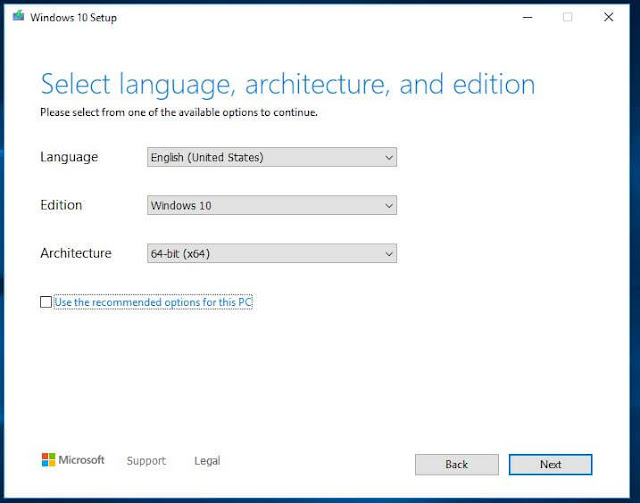The image size is (640, 503).
Task: Open the Architecture dropdown showing 64-bit (x64)
Action: click(x=271, y=254)
